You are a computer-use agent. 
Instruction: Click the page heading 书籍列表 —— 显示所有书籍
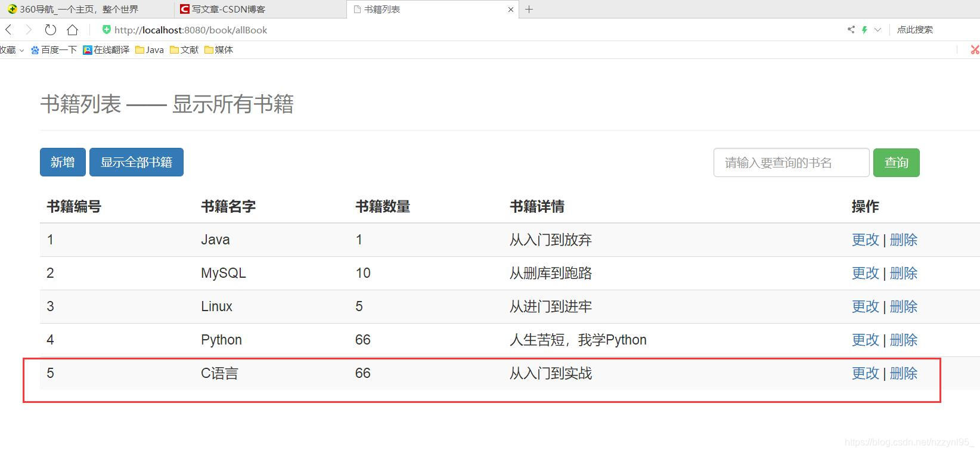coord(167,104)
